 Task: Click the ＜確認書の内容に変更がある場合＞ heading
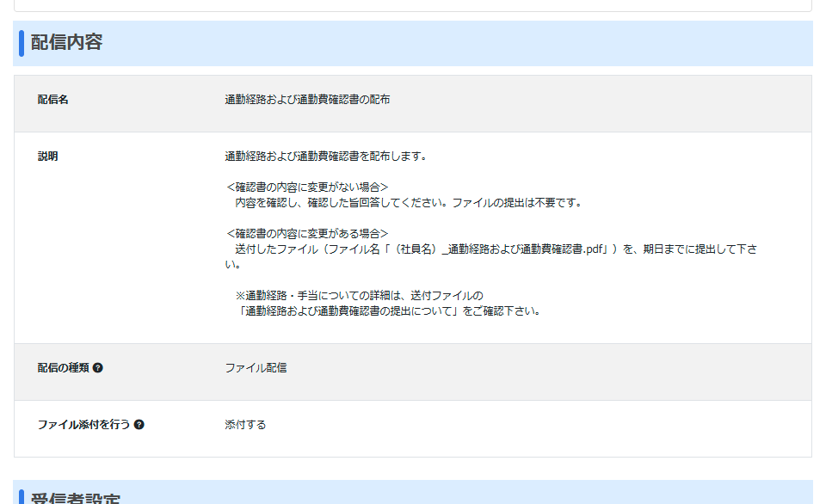[x=307, y=233]
